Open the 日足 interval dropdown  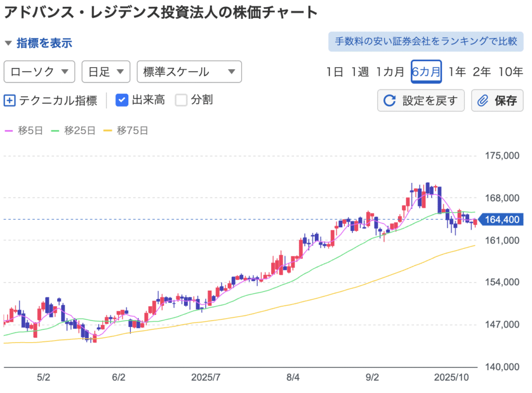(105, 72)
